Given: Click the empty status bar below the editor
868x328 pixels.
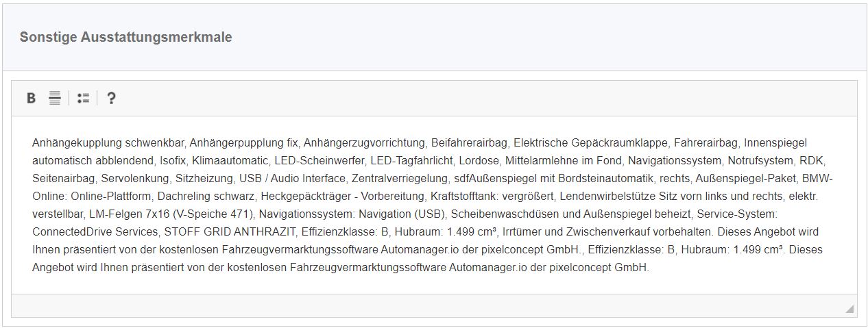Looking at the screenshot, I should tap(434, 306).
